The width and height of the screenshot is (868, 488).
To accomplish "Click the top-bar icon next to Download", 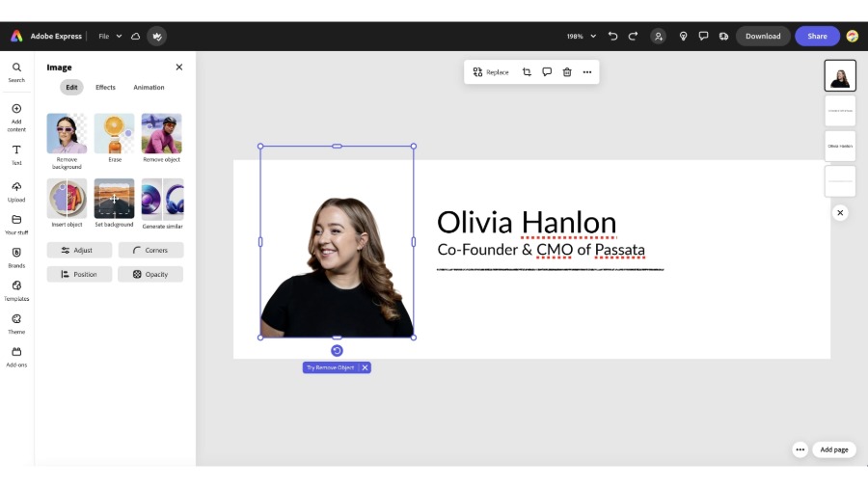I will [723, 36].
